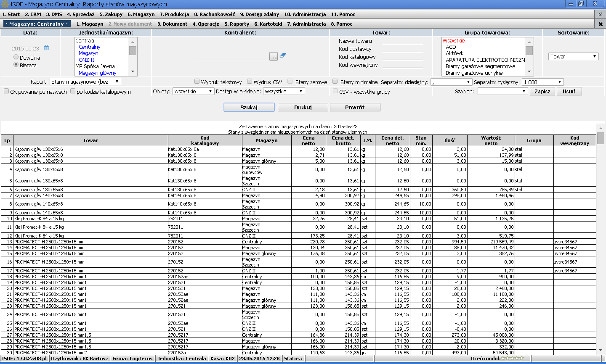Enable po kodzie katalogowym checkbox

coord(73,91)
